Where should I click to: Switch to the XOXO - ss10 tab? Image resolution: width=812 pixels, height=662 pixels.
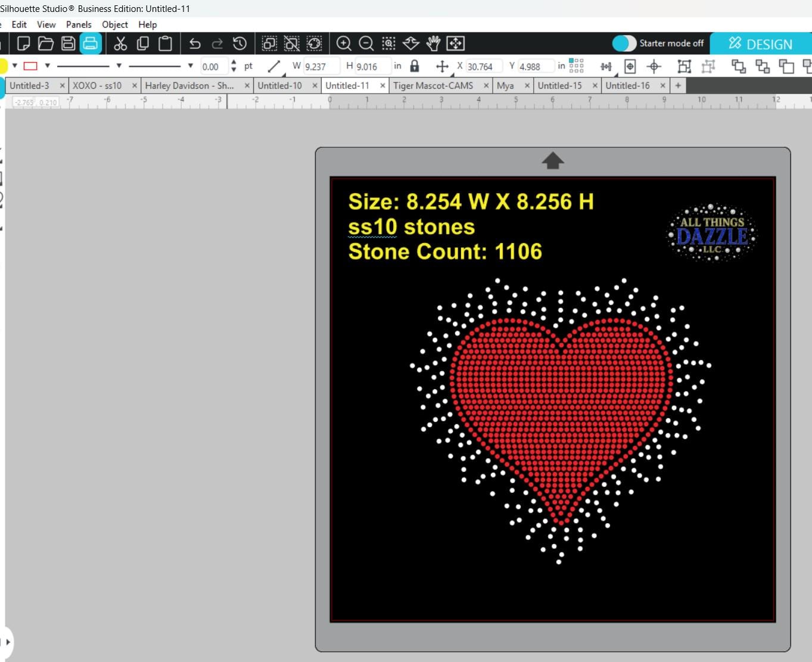point(97,86)
